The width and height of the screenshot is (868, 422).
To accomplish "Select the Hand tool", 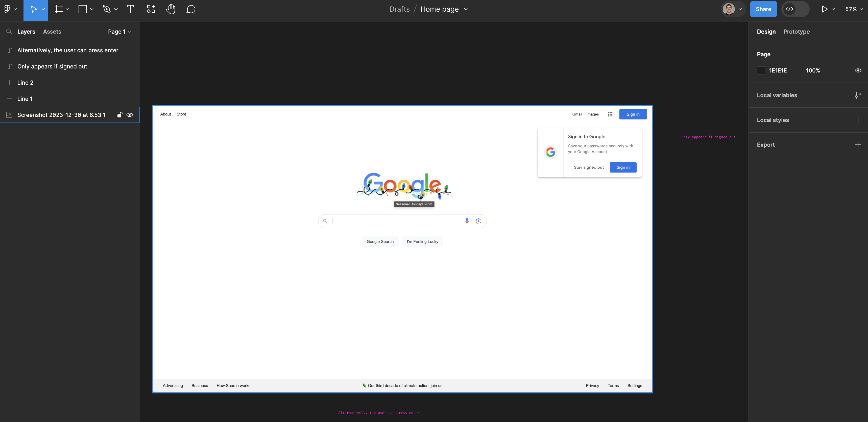I will (x=171, y=9).
